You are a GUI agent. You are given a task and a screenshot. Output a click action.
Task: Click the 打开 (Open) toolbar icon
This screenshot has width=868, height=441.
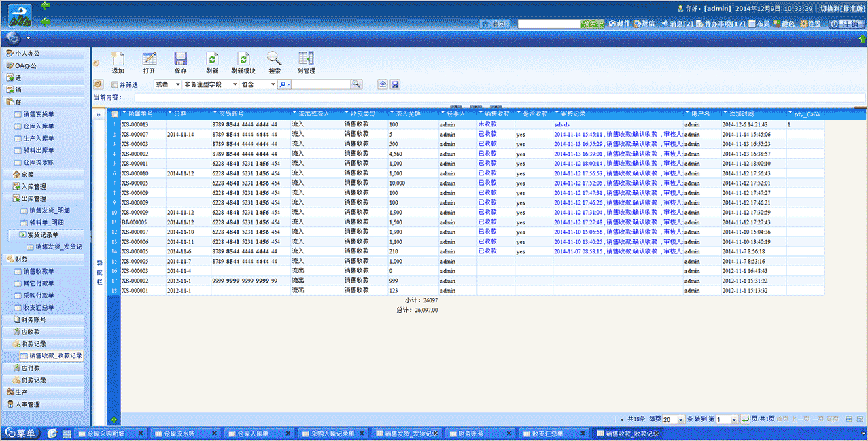click(x=150, y=58)
